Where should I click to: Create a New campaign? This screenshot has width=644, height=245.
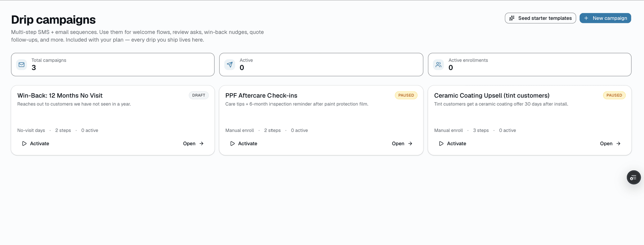[x=605, y=18]
